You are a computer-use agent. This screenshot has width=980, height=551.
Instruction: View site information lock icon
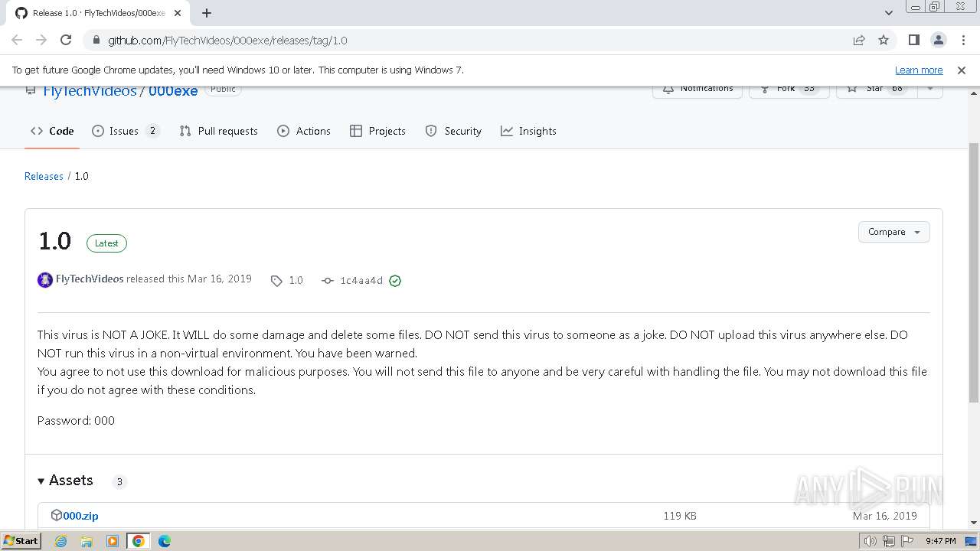click(96, 41)
